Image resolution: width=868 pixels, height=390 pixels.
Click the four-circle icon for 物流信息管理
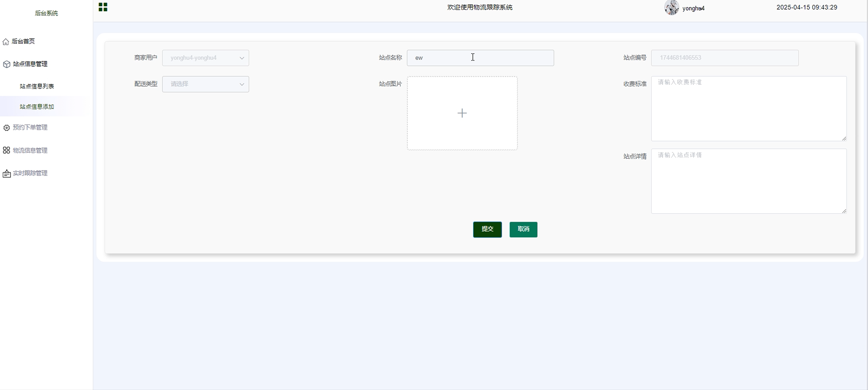pyautogui.click(x=6, y=150)
